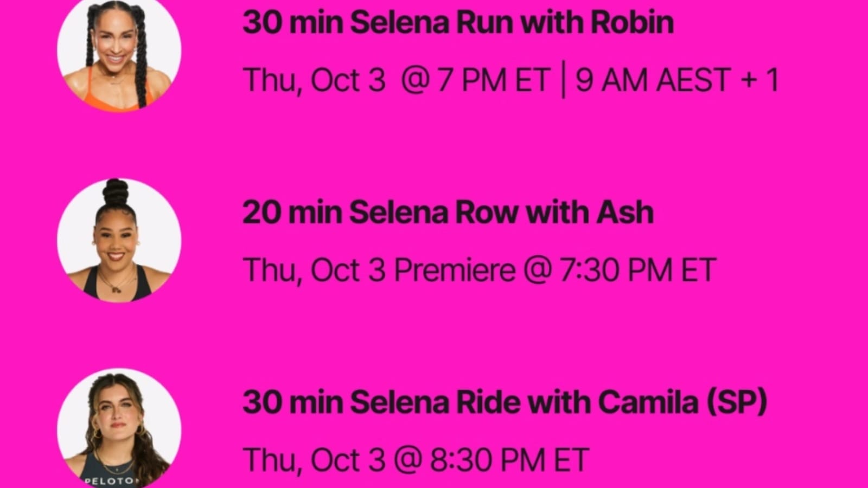868x488 pixels.
Task: Click the 8:30 PM ET ride time
Action: click(509, 460)
